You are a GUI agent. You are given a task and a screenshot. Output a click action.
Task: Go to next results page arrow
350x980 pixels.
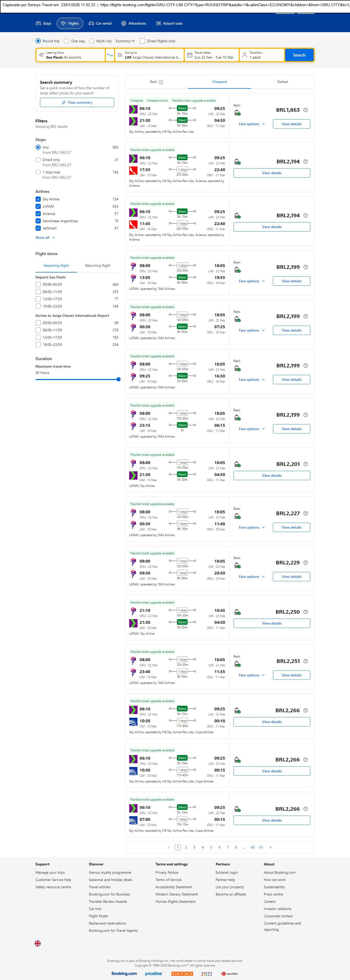click(270, 847)
